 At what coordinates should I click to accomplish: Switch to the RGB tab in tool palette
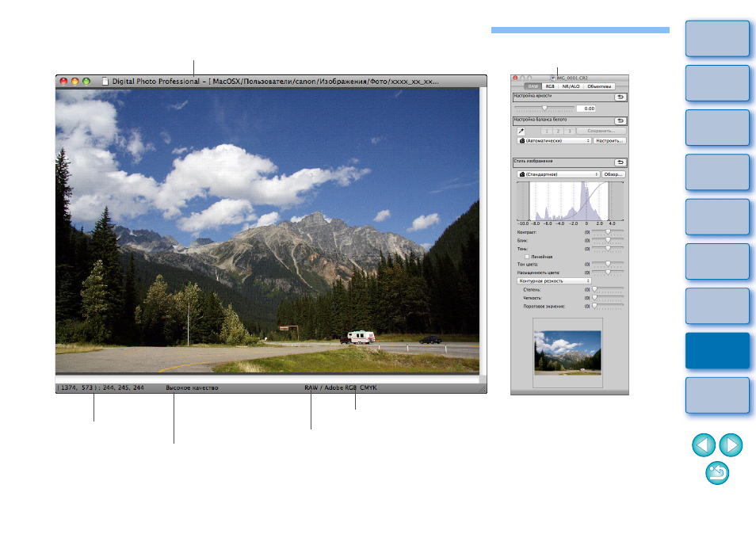(x=550, y=86)
